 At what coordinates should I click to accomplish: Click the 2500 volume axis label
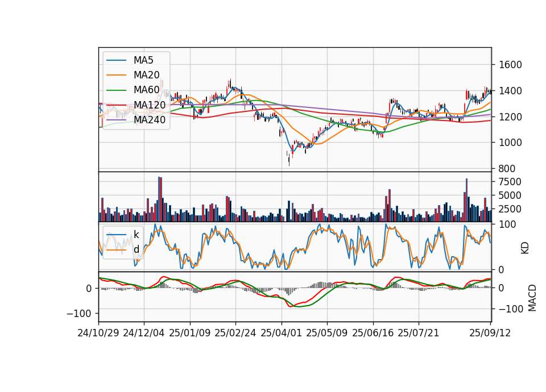tap(510, 209)
